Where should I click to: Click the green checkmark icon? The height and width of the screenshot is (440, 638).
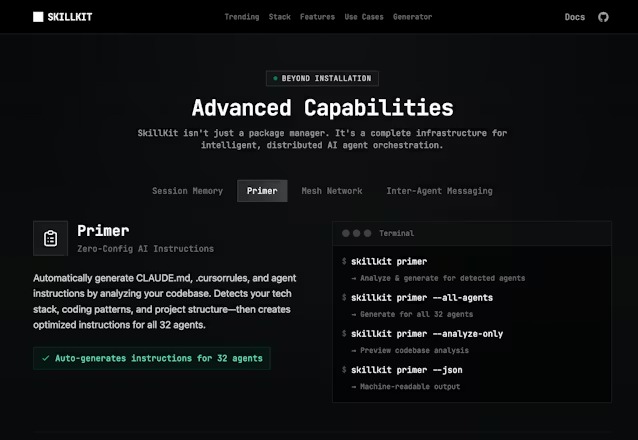click(x=46, y=358)
